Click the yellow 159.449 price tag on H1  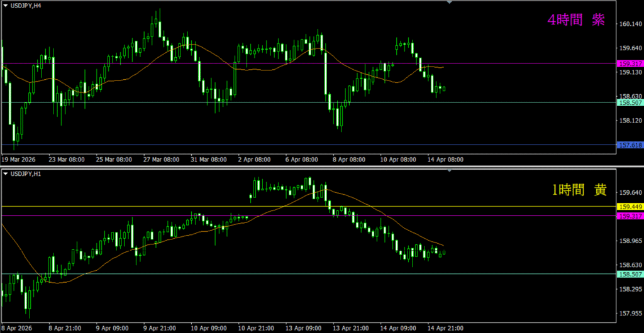point(629,207)
